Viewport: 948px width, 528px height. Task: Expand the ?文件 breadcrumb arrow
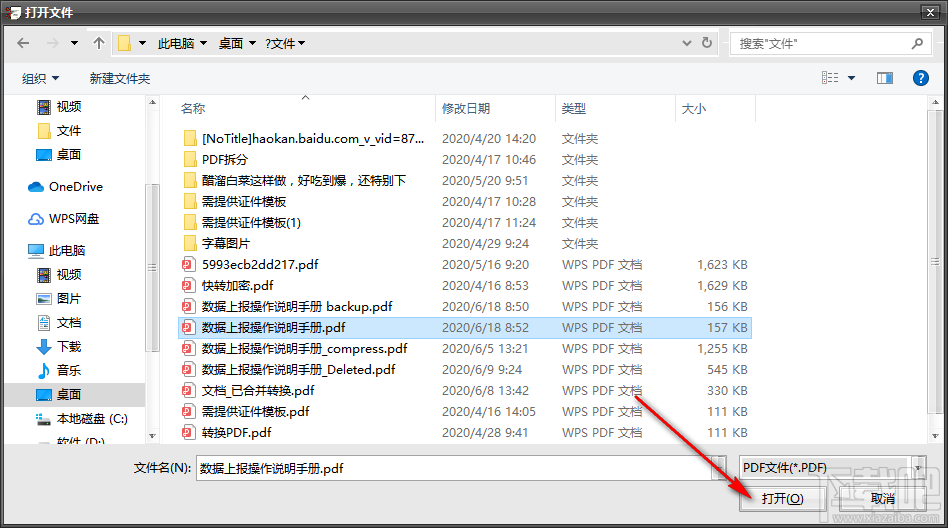coord(301,43)
